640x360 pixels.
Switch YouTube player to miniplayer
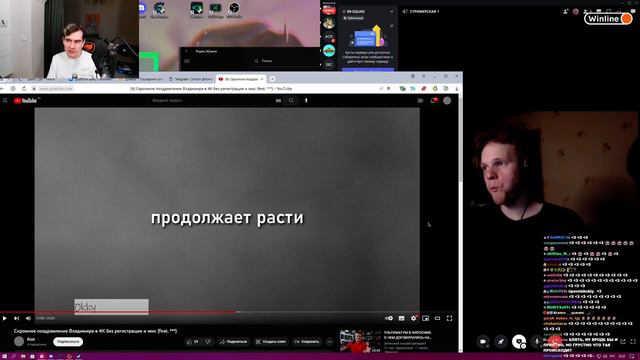click(x=426, y=318)
